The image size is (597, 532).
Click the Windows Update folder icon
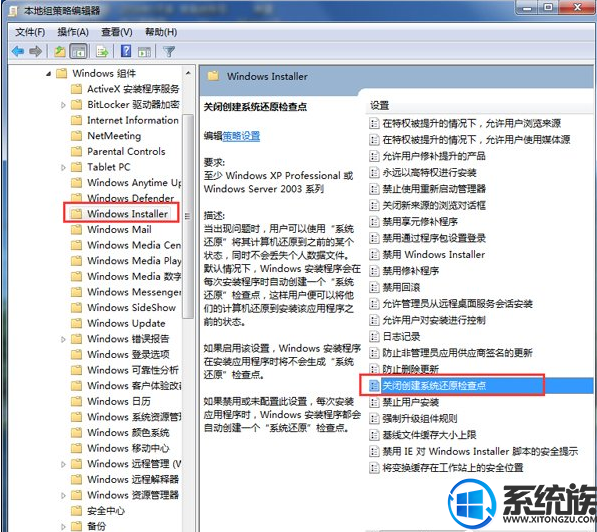click(x=77, y=323)
